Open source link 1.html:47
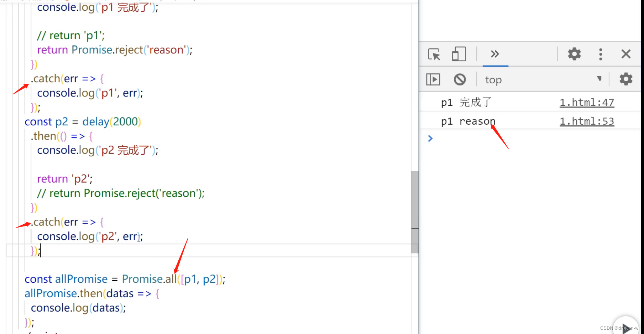 click(x=587, y=103)
